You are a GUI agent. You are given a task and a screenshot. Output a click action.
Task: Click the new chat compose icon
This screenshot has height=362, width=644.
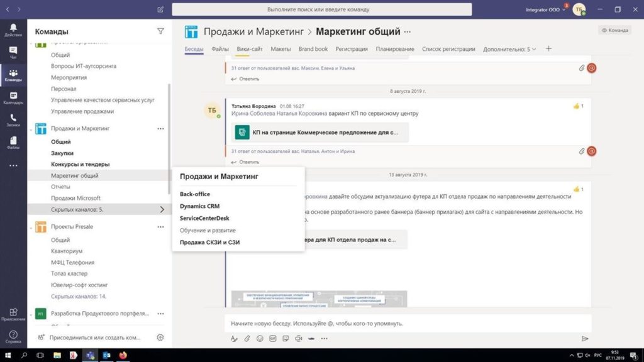(160, 9)
